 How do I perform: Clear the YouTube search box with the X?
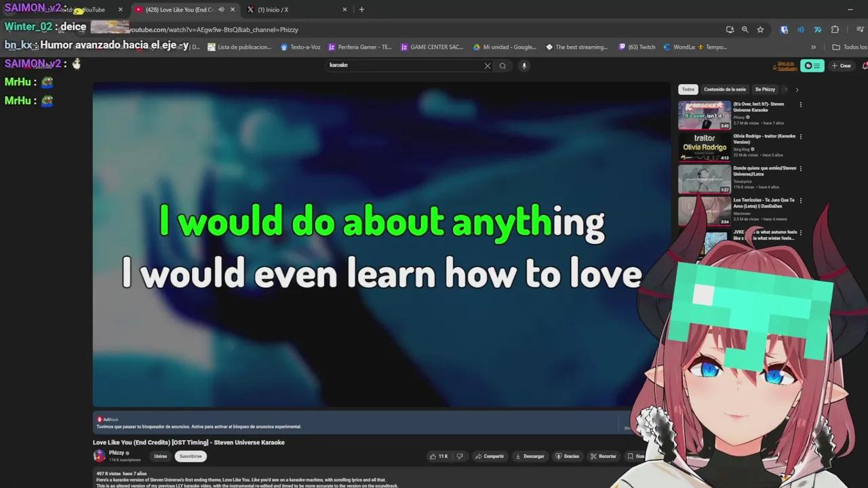pos(487,66)
